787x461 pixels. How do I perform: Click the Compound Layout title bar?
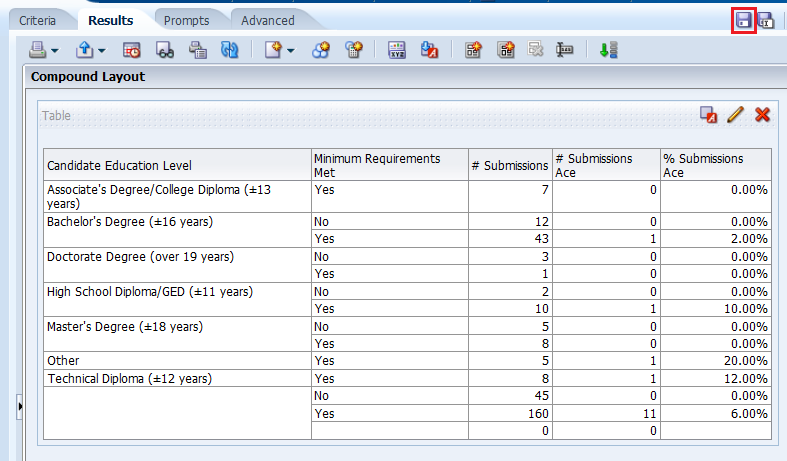(x=406, y=76)
